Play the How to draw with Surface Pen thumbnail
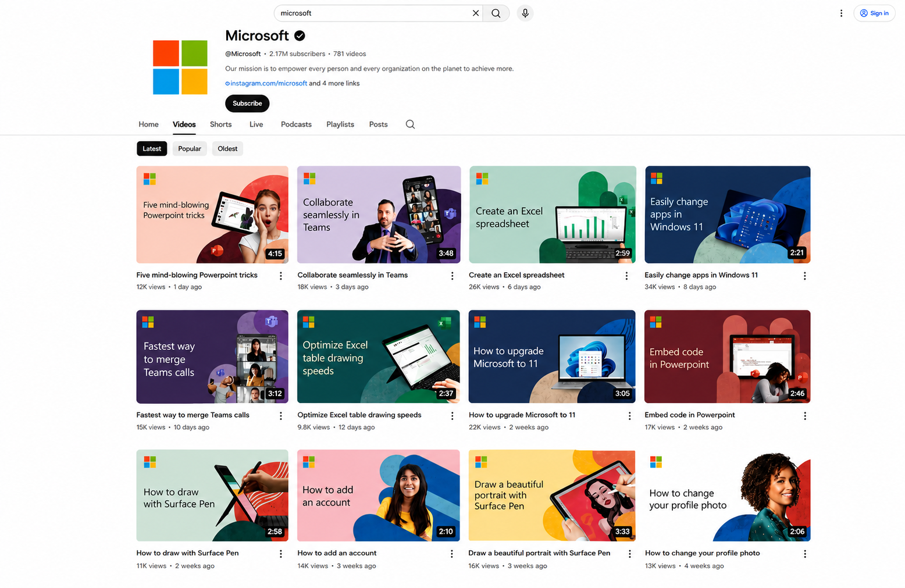Viewport: 905px width, 588px height. coord(212,496)
